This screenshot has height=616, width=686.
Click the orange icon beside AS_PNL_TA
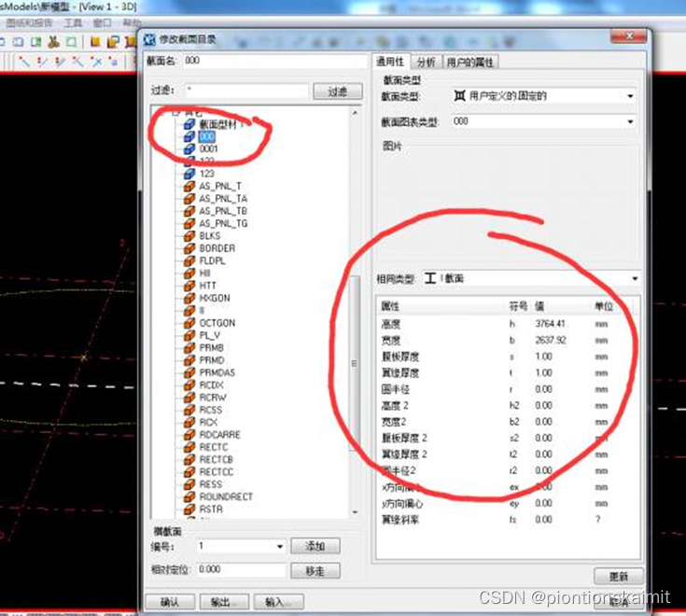tap(189, 199)
